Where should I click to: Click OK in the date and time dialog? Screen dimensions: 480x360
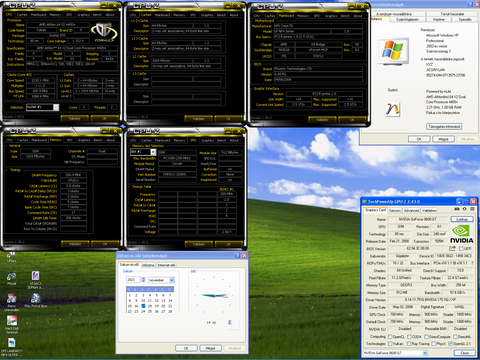pyautogui.click(x=186, y=348)
